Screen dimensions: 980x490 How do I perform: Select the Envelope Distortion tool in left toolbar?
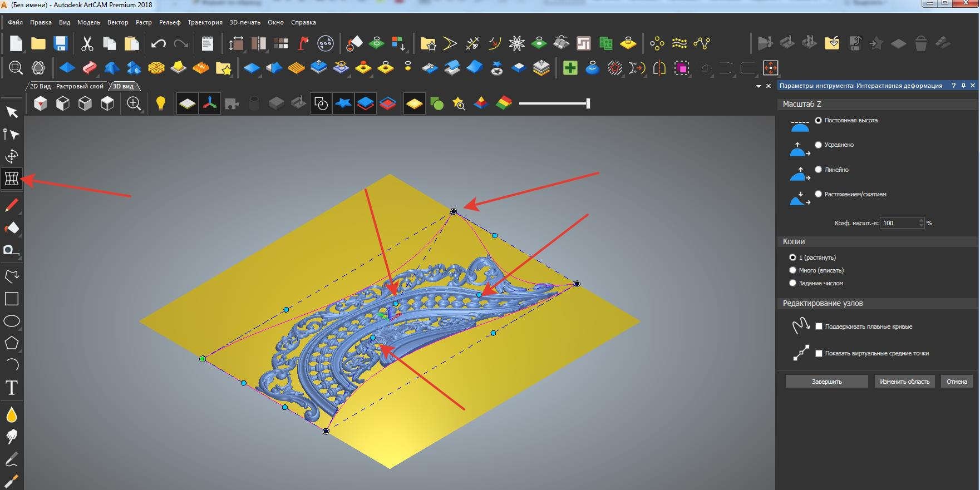point(12,179)
